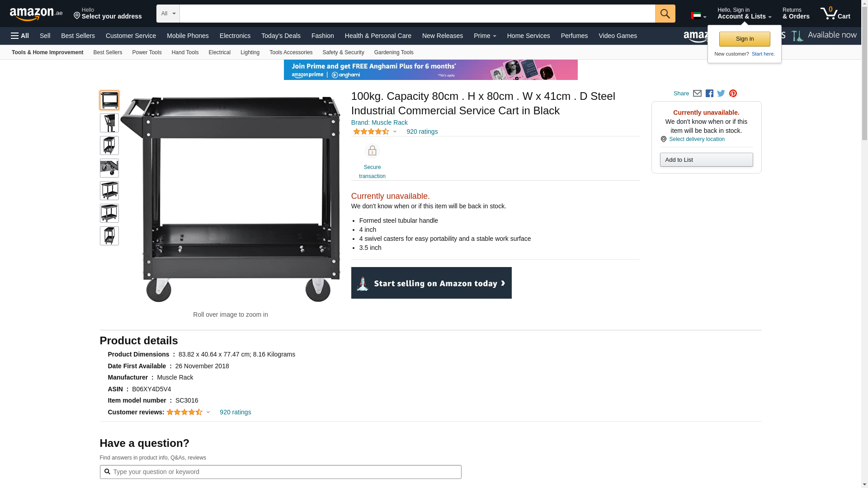
Task: Share product on Facebook icon
Action: click(709, 94)
